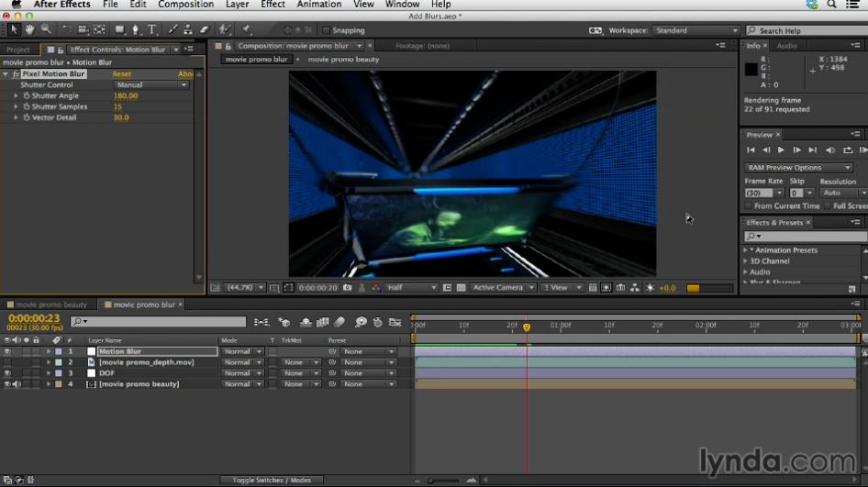868x487 pixels.
Task: Open the 1 View layout dropdown
Action: (562, 288)
